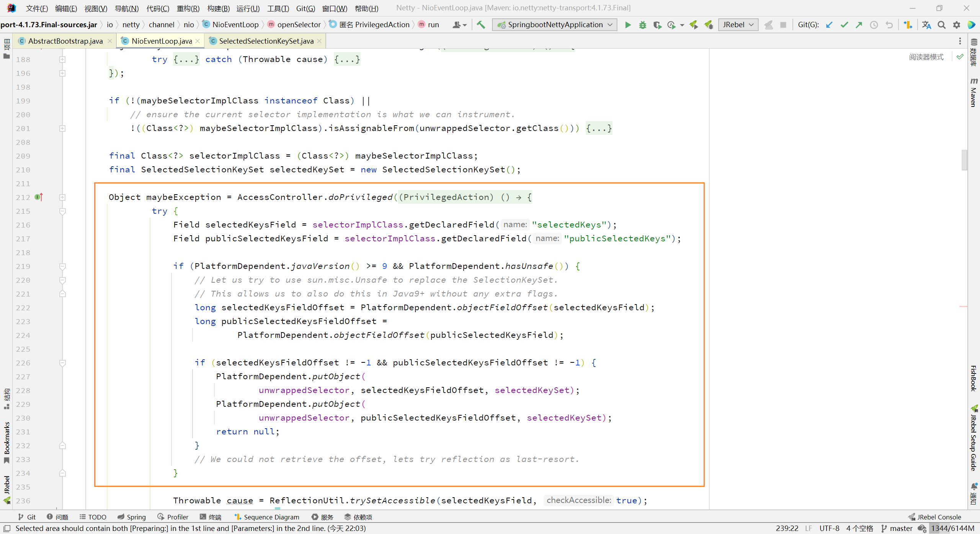This screenshot has height=534, width=980.
Task: Run SpringbootNettyApplication with the green play icon
Action: coord(628,25)
